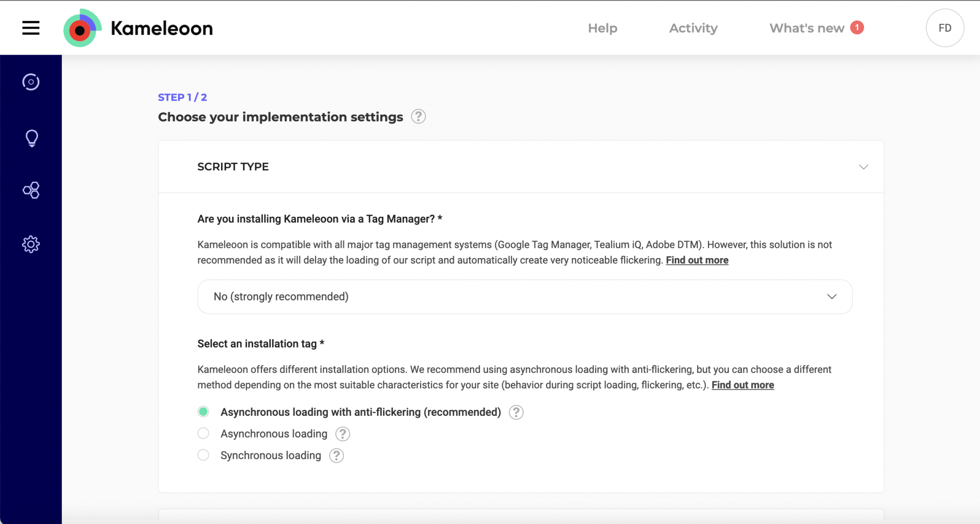Viewport: 980px width, 524px height.
Task: Open the dashboard target icon in sidebar
Action: (31, 82)
